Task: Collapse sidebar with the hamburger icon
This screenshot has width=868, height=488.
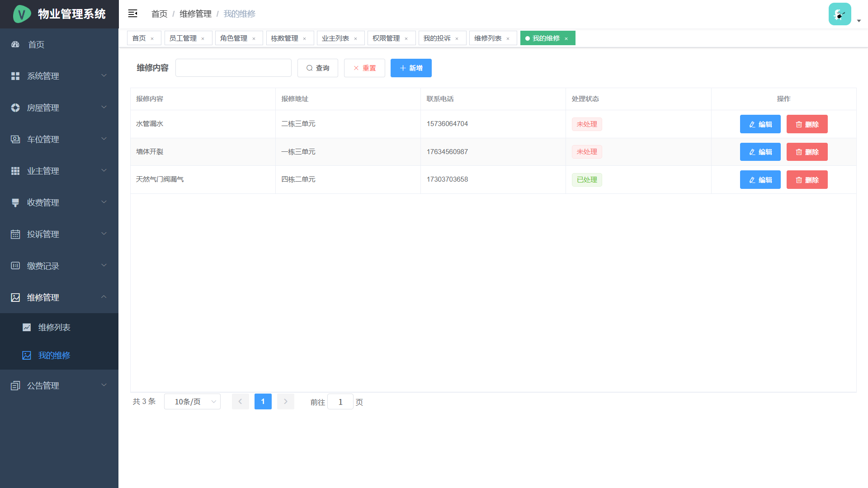Action: (x=132, y=14)
